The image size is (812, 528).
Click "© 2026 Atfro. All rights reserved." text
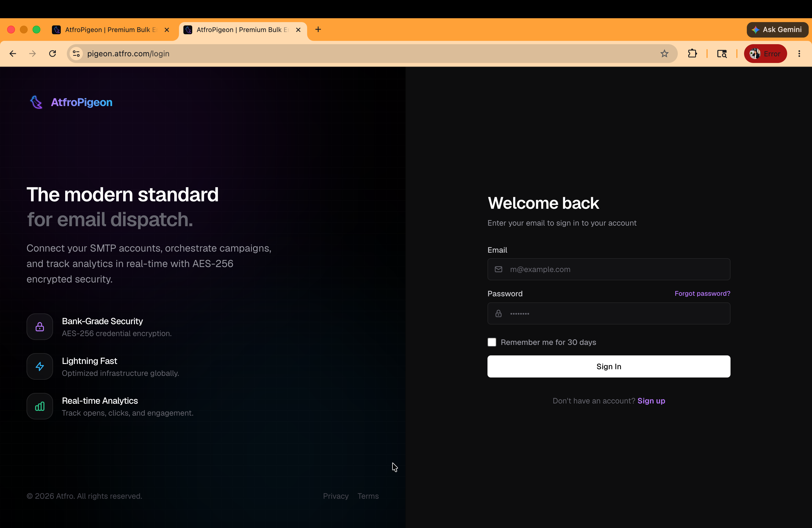click(x=84, y=496)
